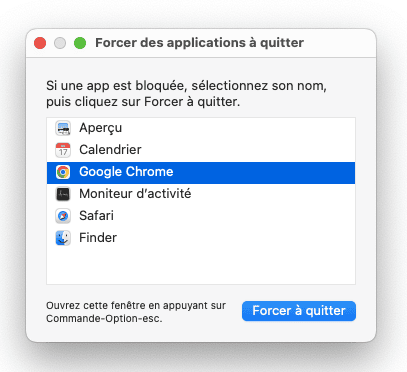Viewport: 407px width, 372px height.
Task: Click the highlighted Google Chrome label
Action: 126,172
